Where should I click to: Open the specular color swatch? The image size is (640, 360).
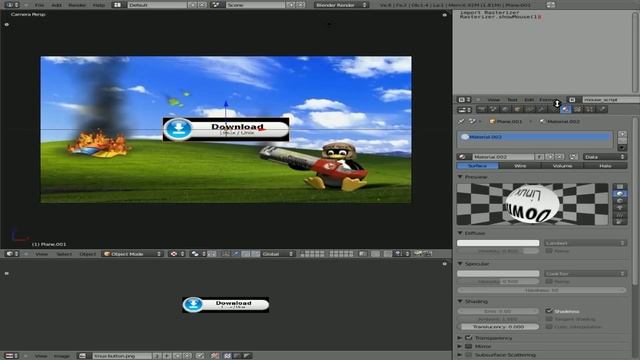point(498,273)
